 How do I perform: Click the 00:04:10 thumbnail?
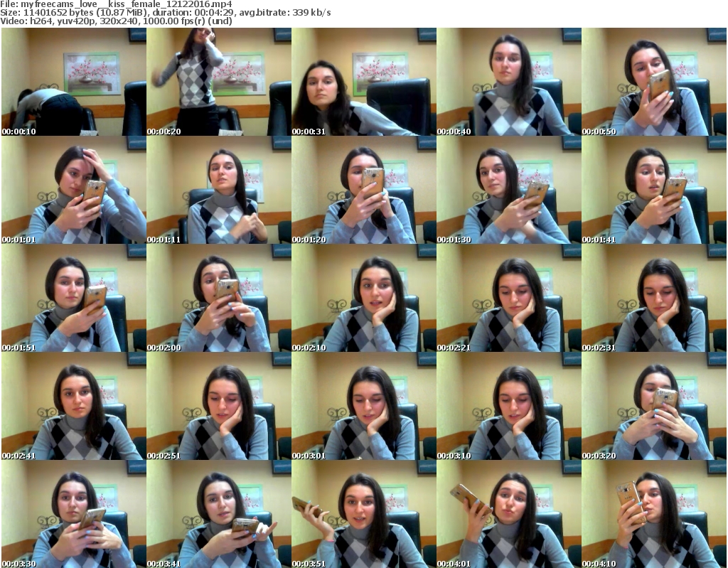click(654, 514)
